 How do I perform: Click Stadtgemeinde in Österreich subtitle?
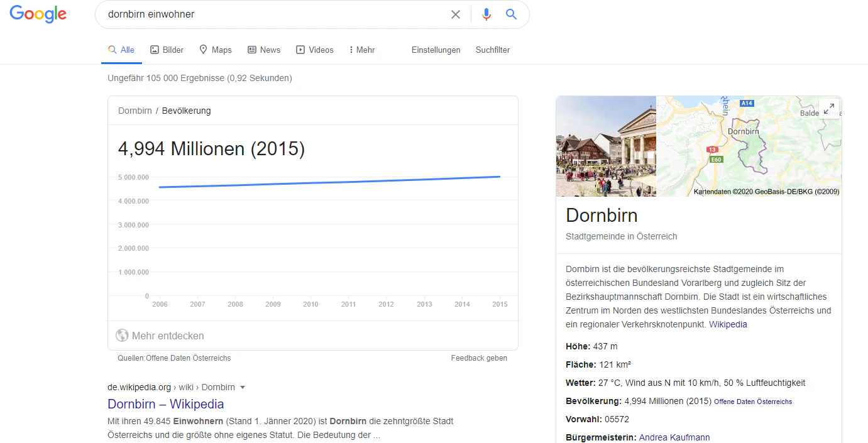pyautogui.click(x=622, y=237)
